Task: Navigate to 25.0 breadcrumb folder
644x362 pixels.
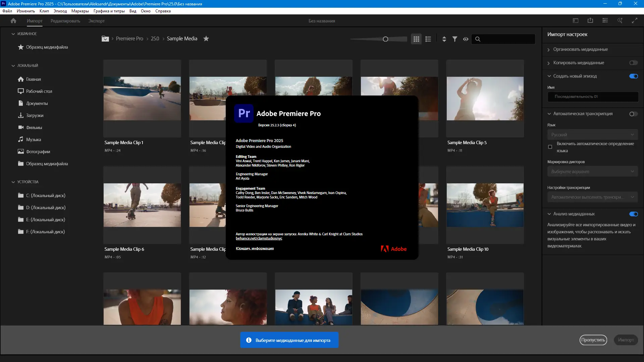Action: tap(155, 39)
